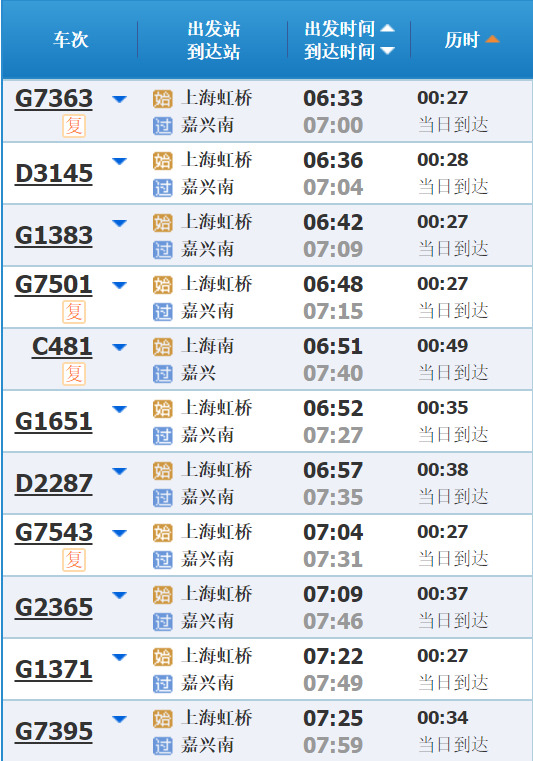533x761 pixels.
Task: Click the 过 passing icon beside 嘉兴 for C481
Action: tap(163, 374)
